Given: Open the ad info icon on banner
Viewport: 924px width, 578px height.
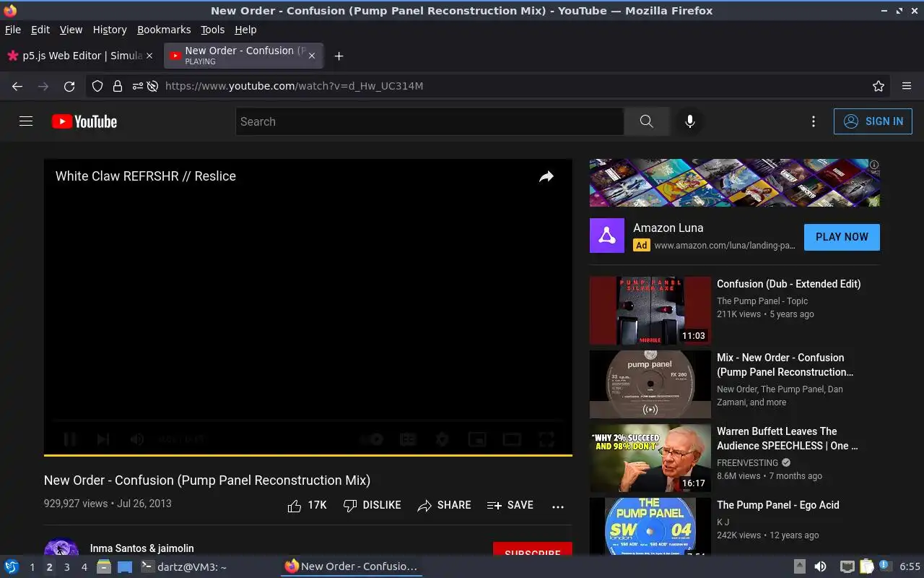Looking at the screenshot, I should point(874,165).
